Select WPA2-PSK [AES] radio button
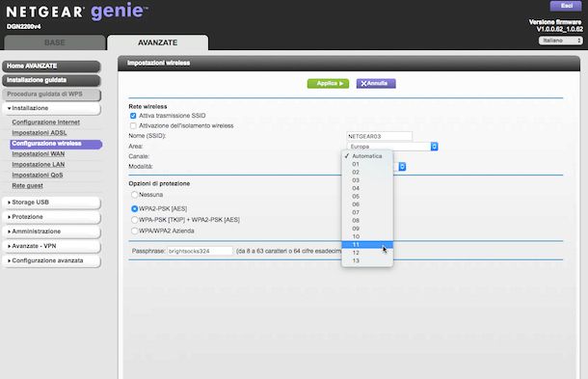The image size is (588, 379). [x=134, y=208]
